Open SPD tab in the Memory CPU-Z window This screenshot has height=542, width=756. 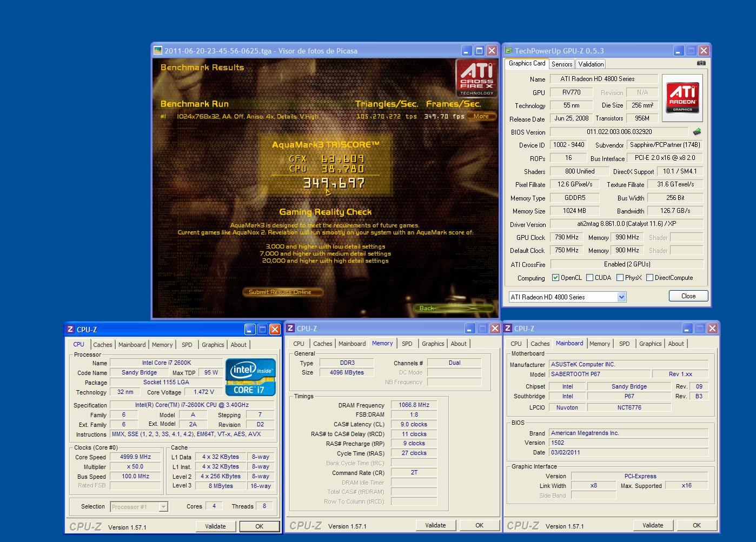[407, 344]
